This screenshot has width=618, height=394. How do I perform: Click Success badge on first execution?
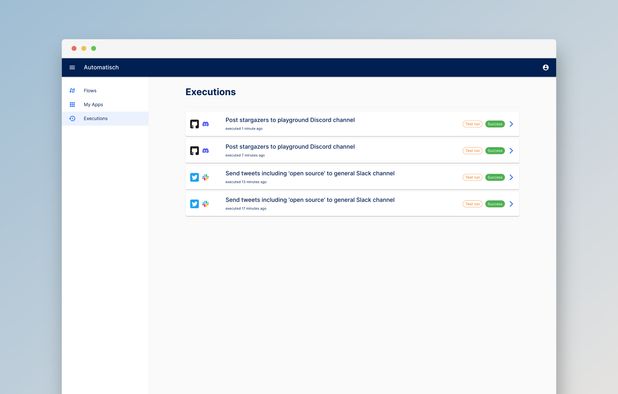click(x=495, y=124)
